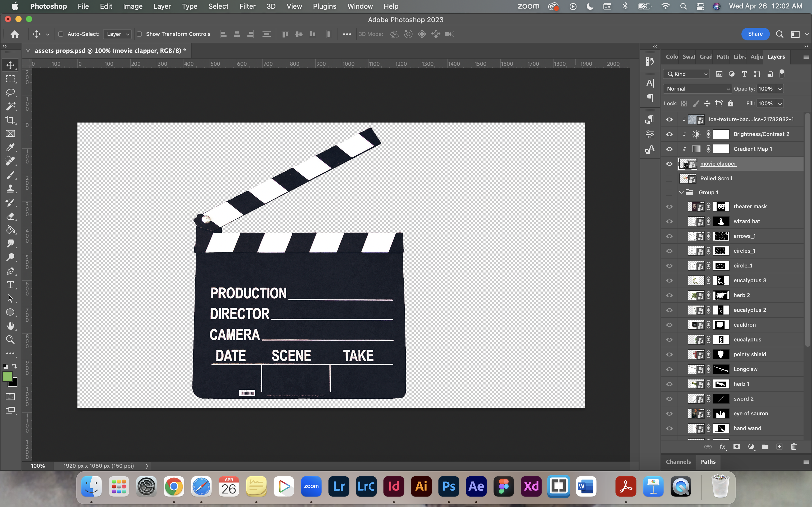
Task: Open the Normal blend mode dropdown
Action: tap(698, 89)
